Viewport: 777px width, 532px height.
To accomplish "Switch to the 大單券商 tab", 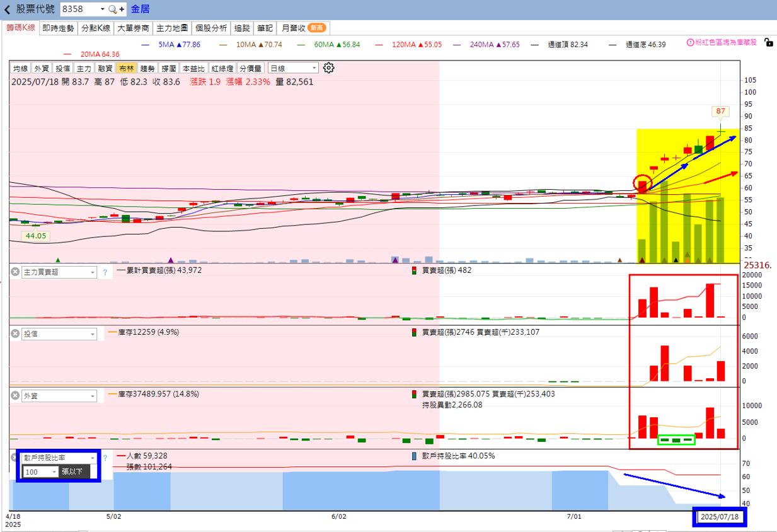I will coord(134,28).
